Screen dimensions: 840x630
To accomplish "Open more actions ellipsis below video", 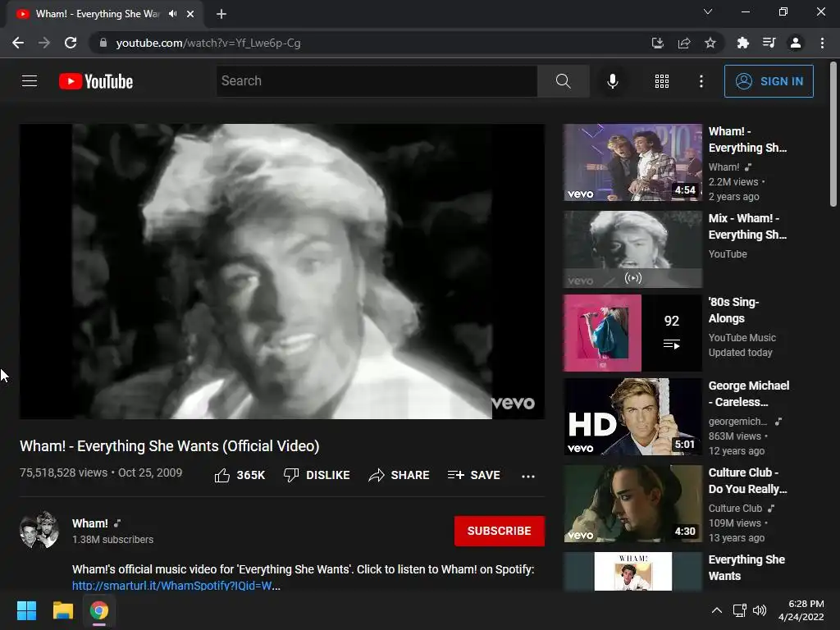I will (x=528, y=476).
